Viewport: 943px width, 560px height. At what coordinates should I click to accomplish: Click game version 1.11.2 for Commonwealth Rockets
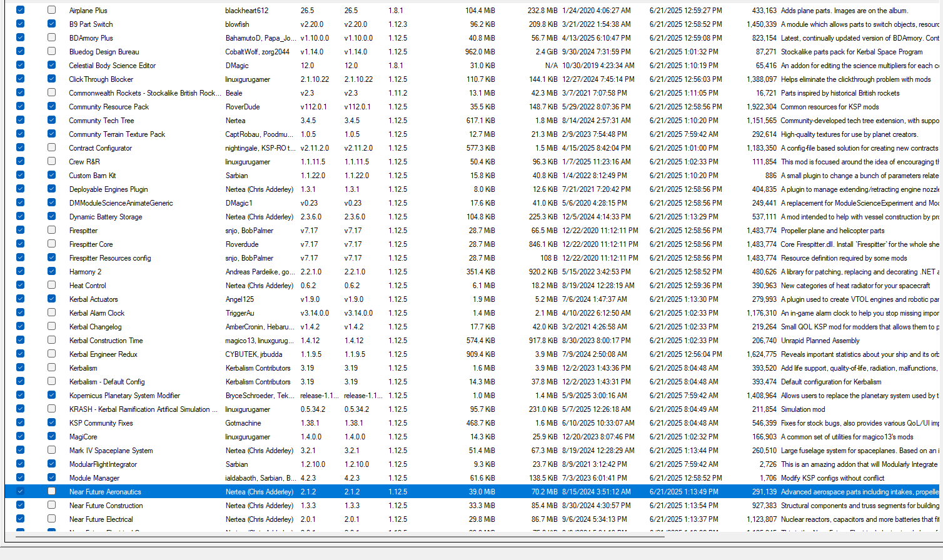(x=398, y=93)
